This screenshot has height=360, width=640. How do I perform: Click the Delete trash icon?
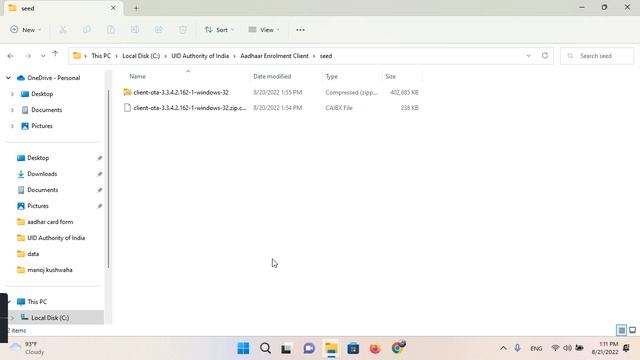(183, 30)
